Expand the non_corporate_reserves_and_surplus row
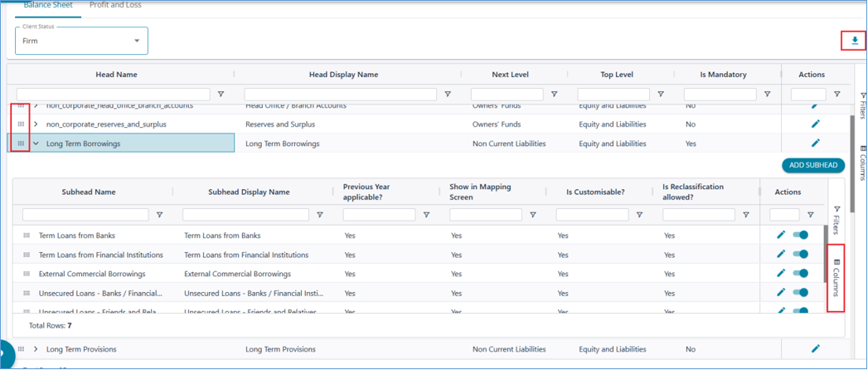Screen dimensions: 868x370 (36, 124)
